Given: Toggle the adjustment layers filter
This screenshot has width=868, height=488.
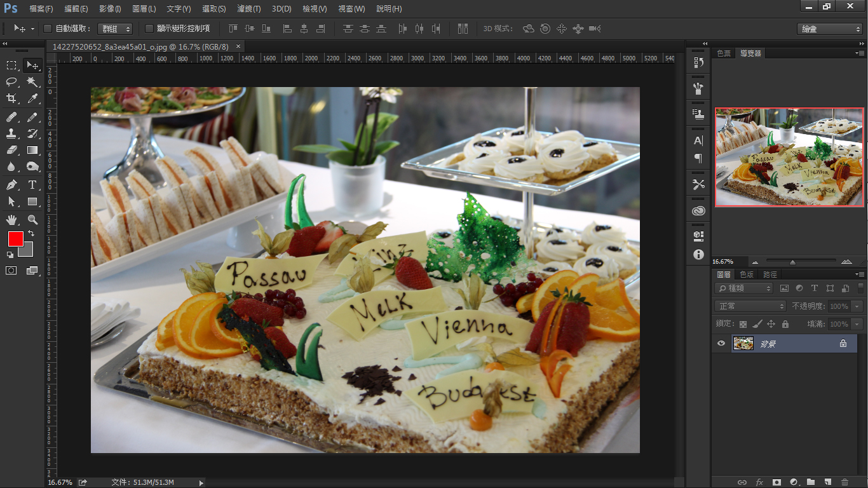Looking at the screenshot, I should pos(799,288).
